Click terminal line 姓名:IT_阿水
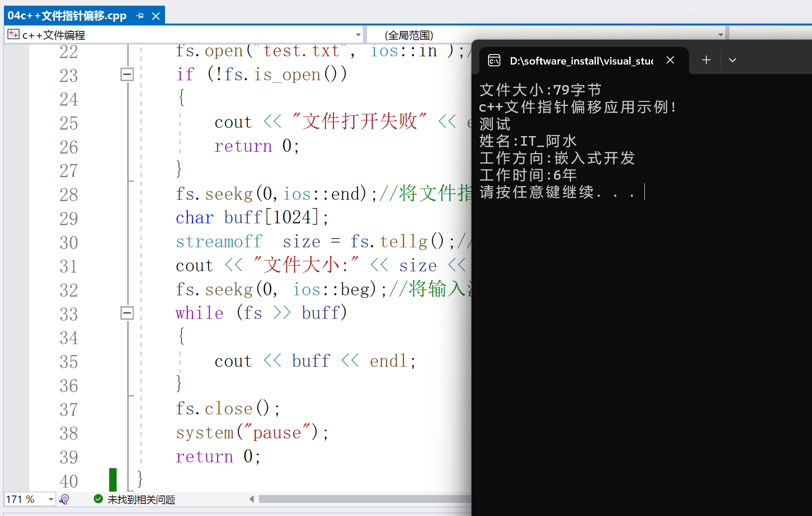Screen dimensions: 812x516 (528, 141)
